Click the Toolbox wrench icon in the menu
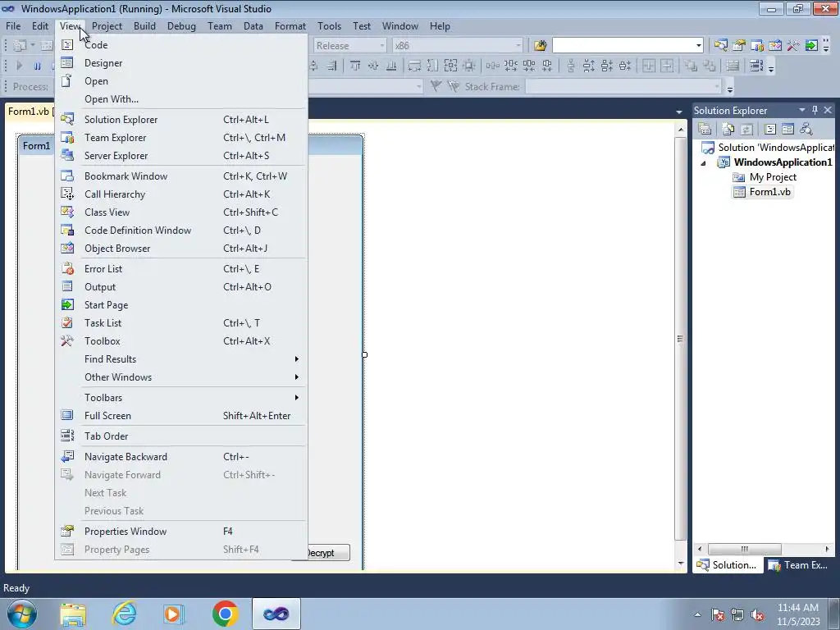 tap(67, 341)
